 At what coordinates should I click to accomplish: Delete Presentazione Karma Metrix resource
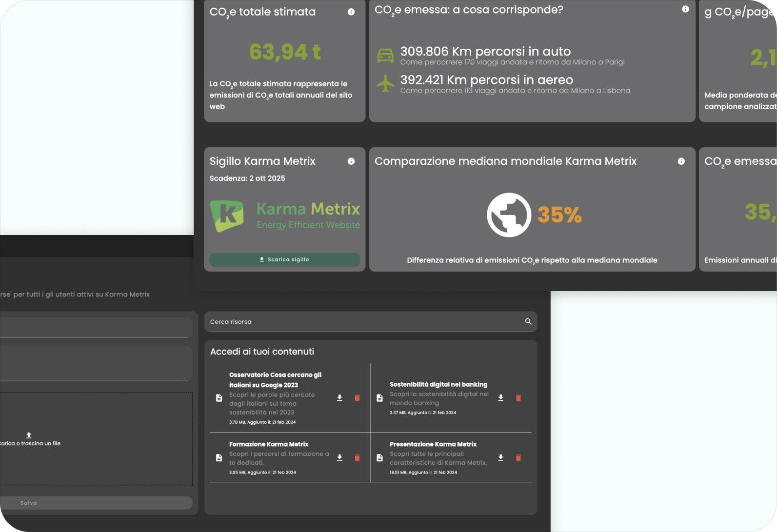pos(518,458)
